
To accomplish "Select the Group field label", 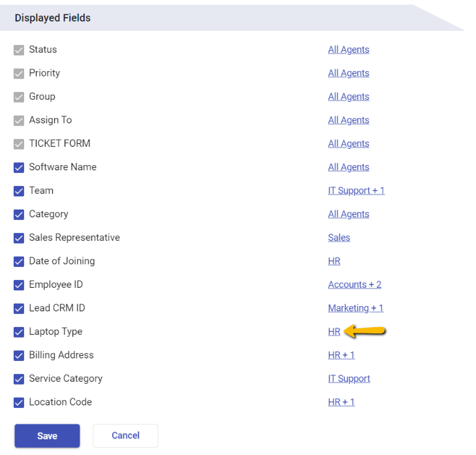I will point(42,97).
